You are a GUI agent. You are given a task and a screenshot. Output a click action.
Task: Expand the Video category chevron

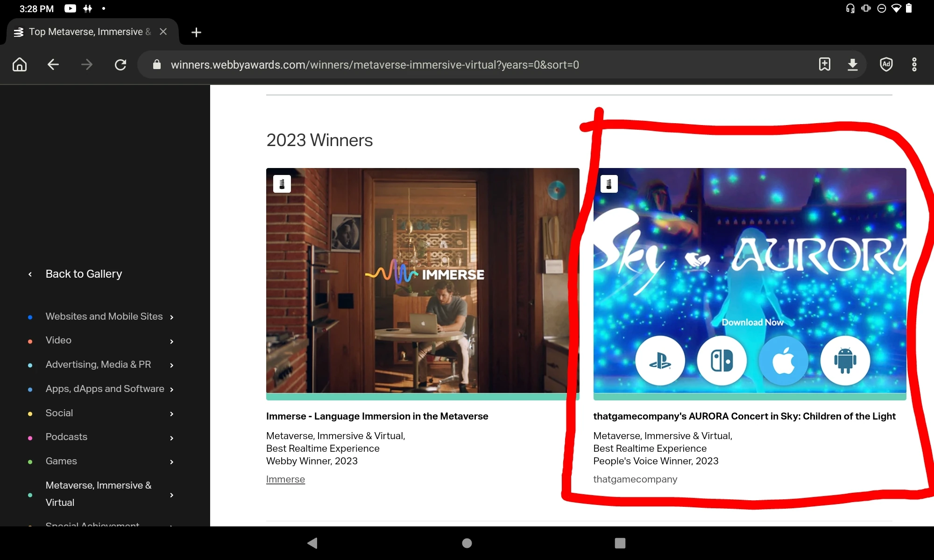pyautogui.click(x=172, y=341)
